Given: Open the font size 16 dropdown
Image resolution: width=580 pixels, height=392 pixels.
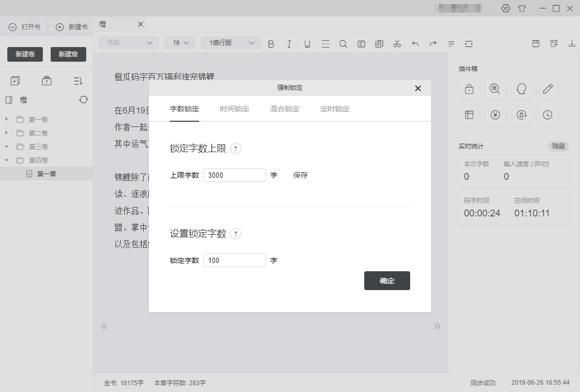Looking at the screenshot, I should click(180, 42).
